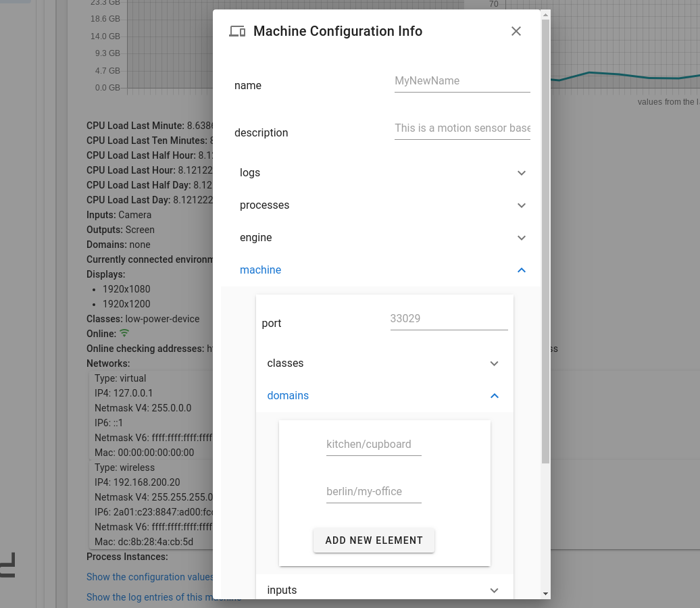Click the name input field

tap(461, 81)
